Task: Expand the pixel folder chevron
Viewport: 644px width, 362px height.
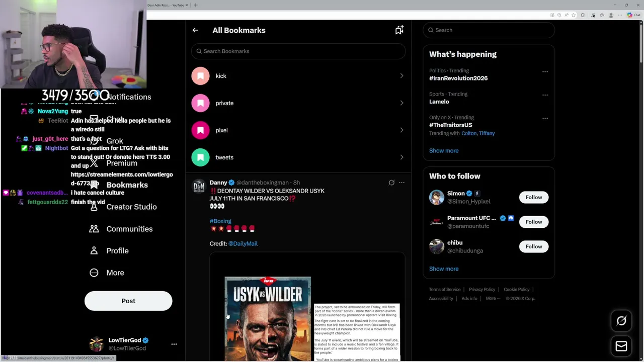Action: pyautogui.click(x=401, y=130)
